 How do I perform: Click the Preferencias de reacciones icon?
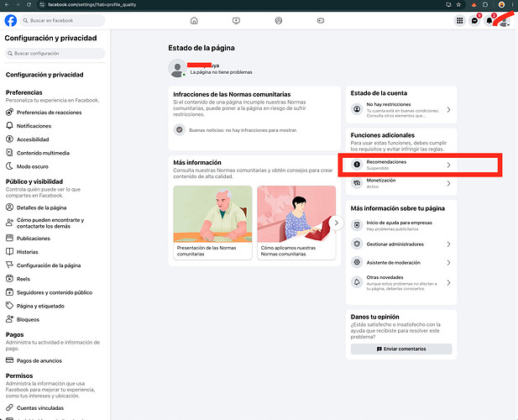pyautogui.click(x=9, y=112)
